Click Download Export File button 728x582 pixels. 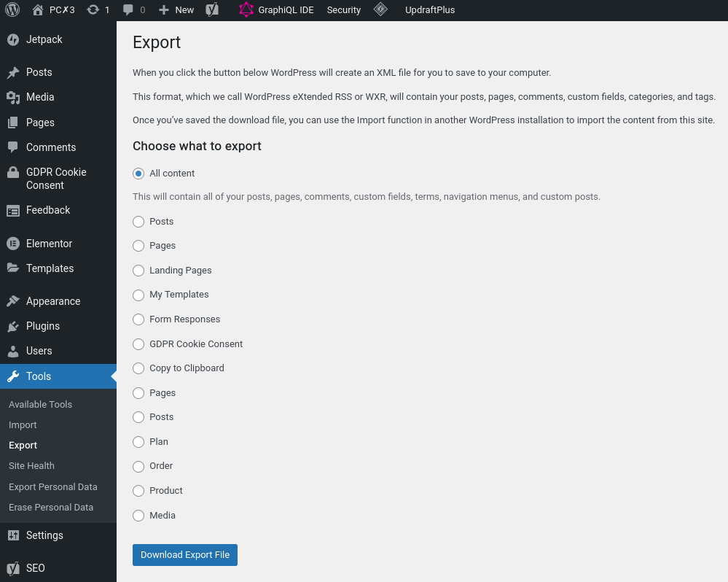pyautogui.click(x=185, y=555)
